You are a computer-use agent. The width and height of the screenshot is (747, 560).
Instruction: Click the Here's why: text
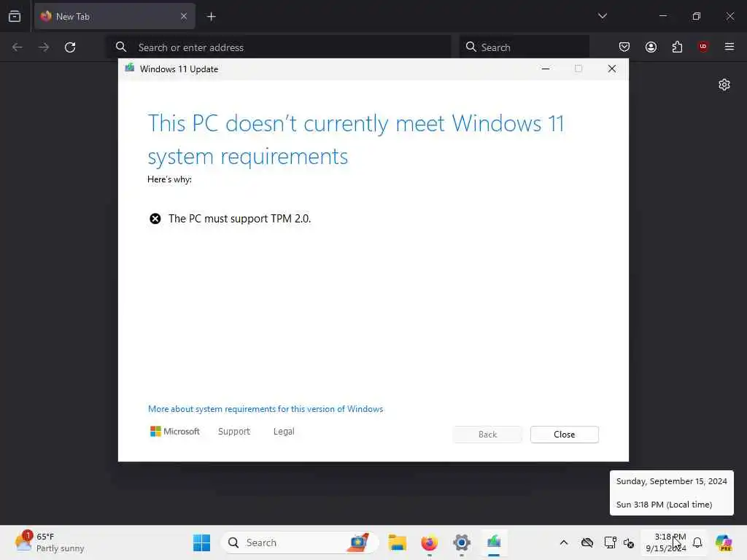169,179
